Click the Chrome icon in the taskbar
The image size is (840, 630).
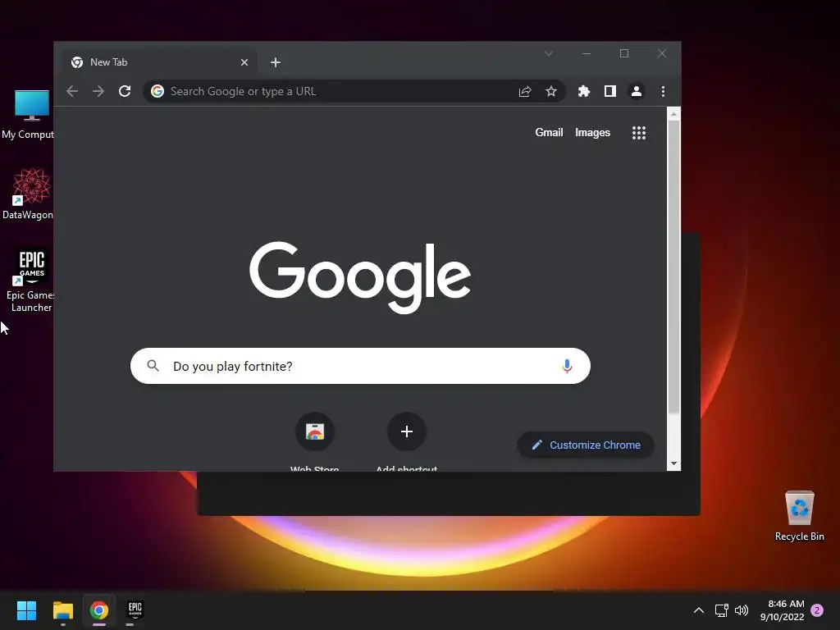pyautogui.click(x=99, y=610)
